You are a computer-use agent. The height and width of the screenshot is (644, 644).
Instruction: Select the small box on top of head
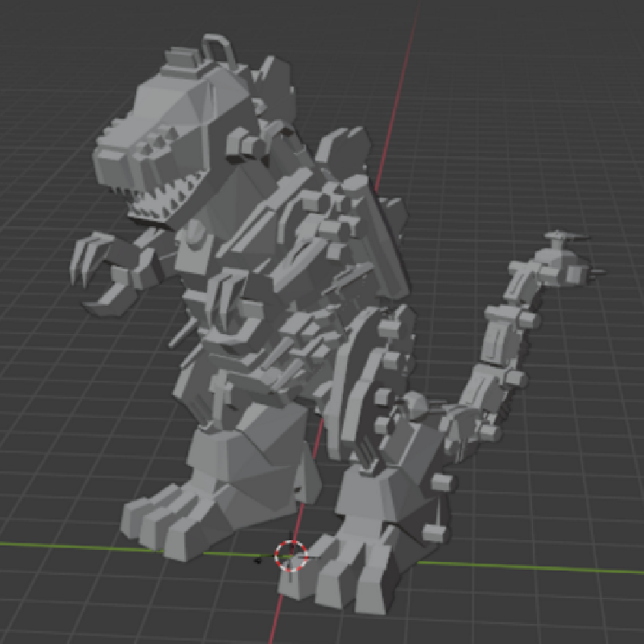click(x=182, y=56)
